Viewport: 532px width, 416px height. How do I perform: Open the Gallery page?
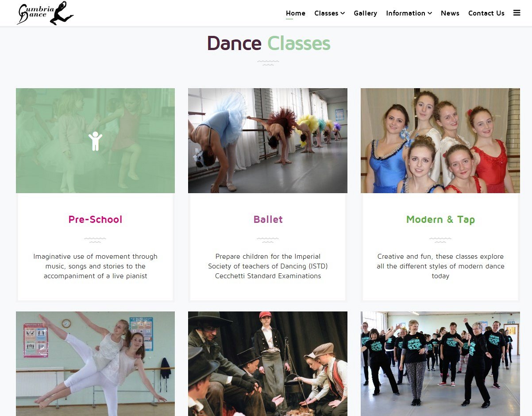[365, 13]
